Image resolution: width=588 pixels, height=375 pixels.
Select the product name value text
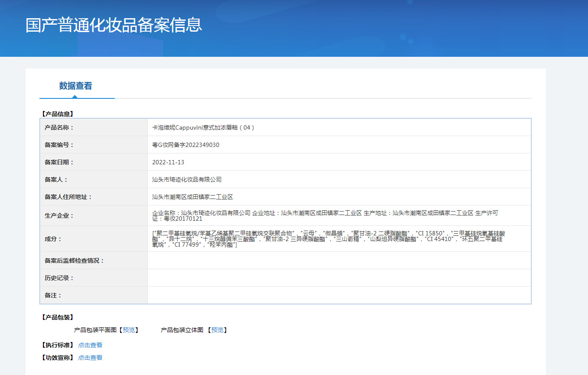click(x=203, y=127)
